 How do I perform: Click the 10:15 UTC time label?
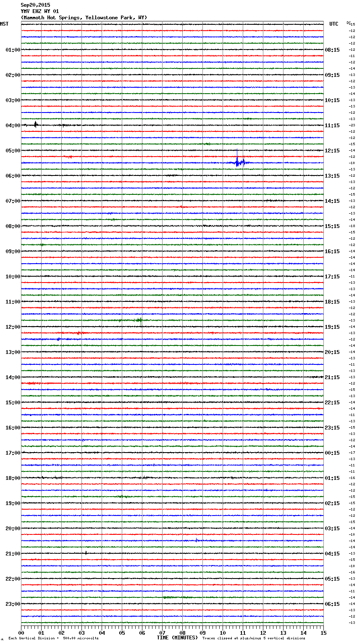coord(332,100)
